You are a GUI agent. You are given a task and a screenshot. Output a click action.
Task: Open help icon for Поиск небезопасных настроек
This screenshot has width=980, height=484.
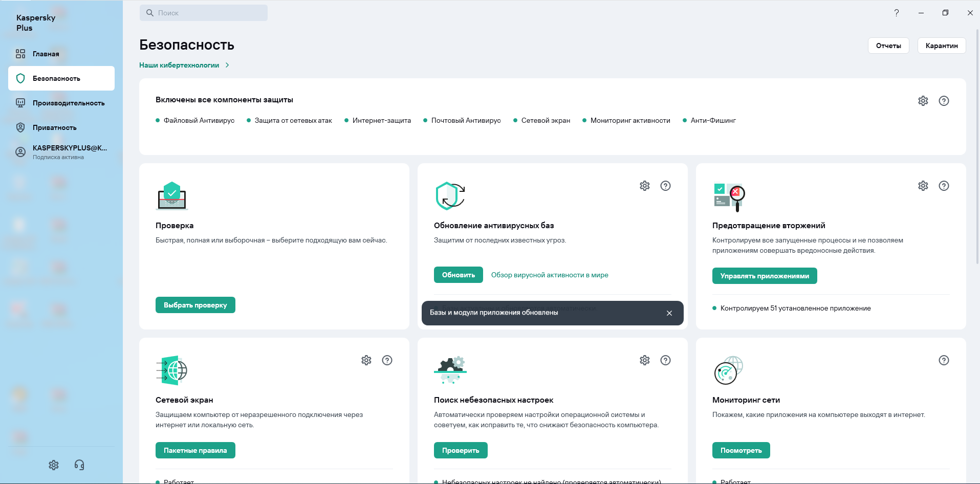click(x=665, y=360)
